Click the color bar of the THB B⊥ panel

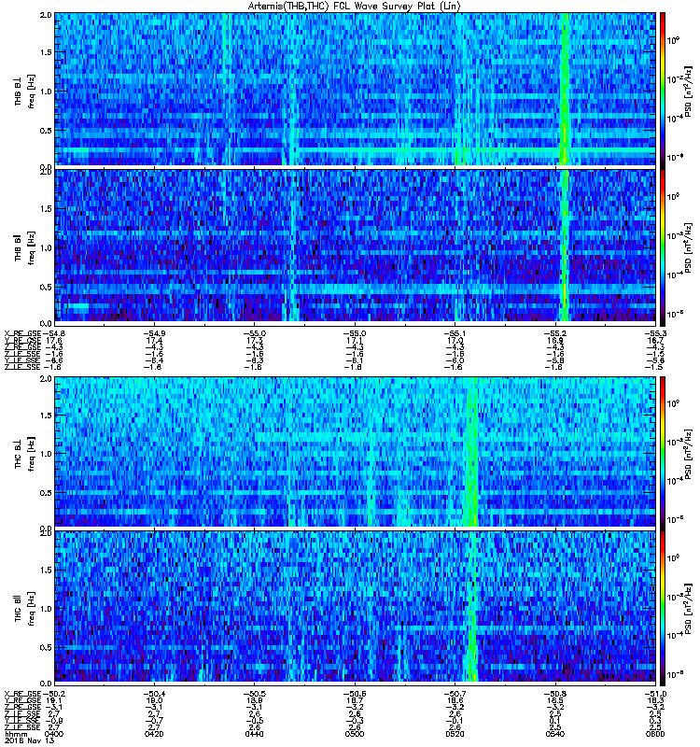(x=663, y=90)
